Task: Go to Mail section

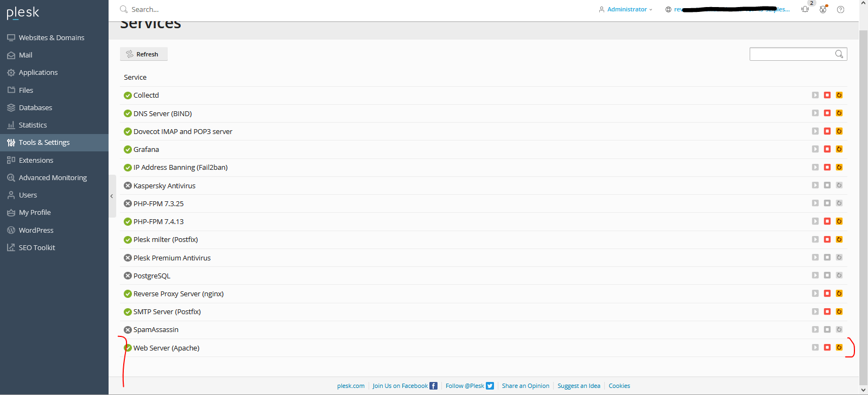Action: tap(54, 55)
